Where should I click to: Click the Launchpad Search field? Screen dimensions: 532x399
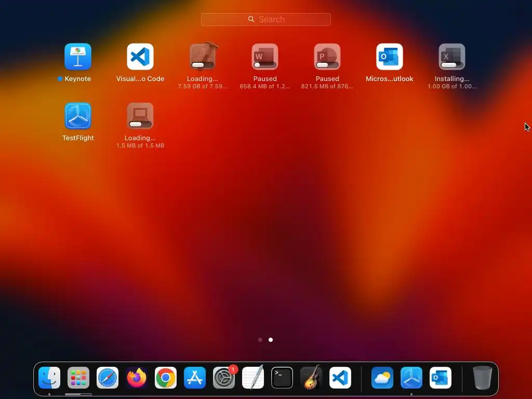tap(265, 19)
